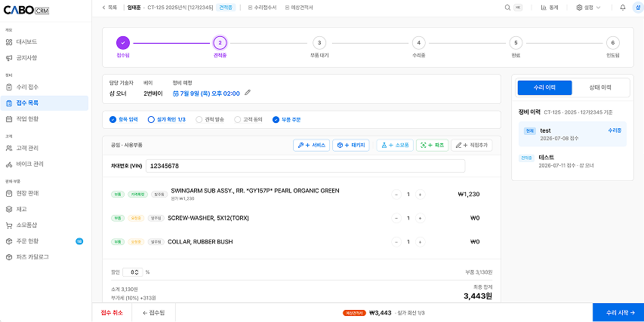This screenshot has width=644, height=322.
Task: Decrease quantity of SCREW-WASHER
Action: tap(396, 218)
